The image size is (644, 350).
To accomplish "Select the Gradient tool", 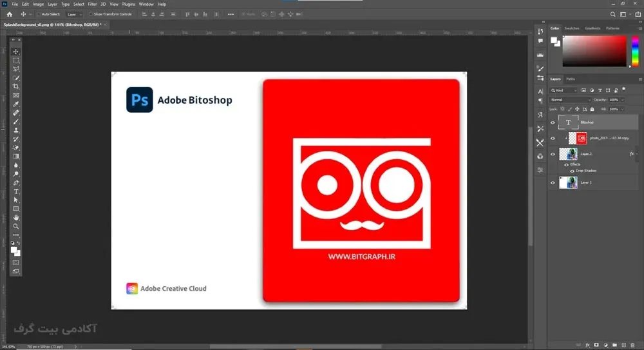I will coord(15,156).
